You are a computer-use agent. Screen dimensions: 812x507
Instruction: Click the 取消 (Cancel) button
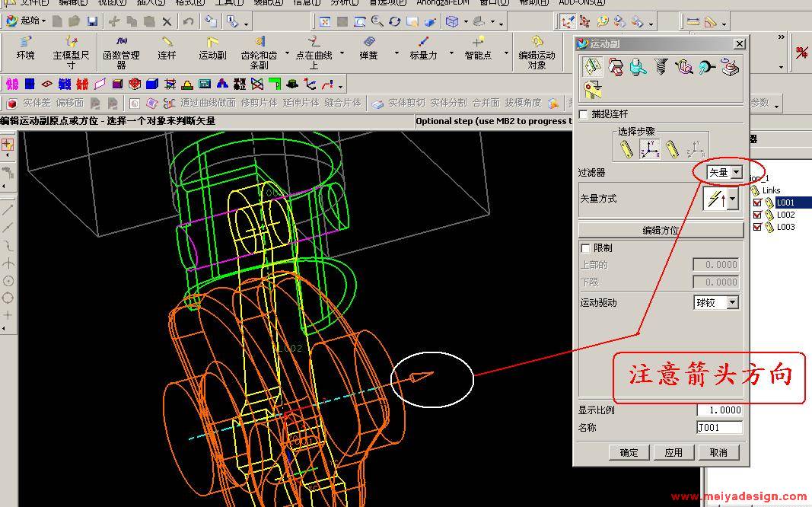point(718,453)
